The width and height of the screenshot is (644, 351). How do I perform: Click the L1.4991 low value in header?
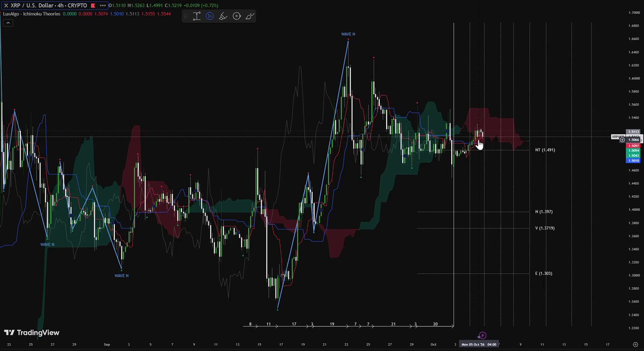pyautogui.click(x=155, y=5)
